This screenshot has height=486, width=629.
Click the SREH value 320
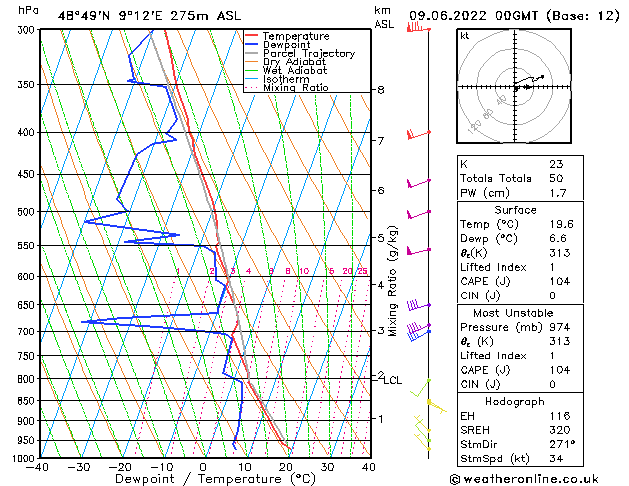pyautogui.click(x=560, y=430)
